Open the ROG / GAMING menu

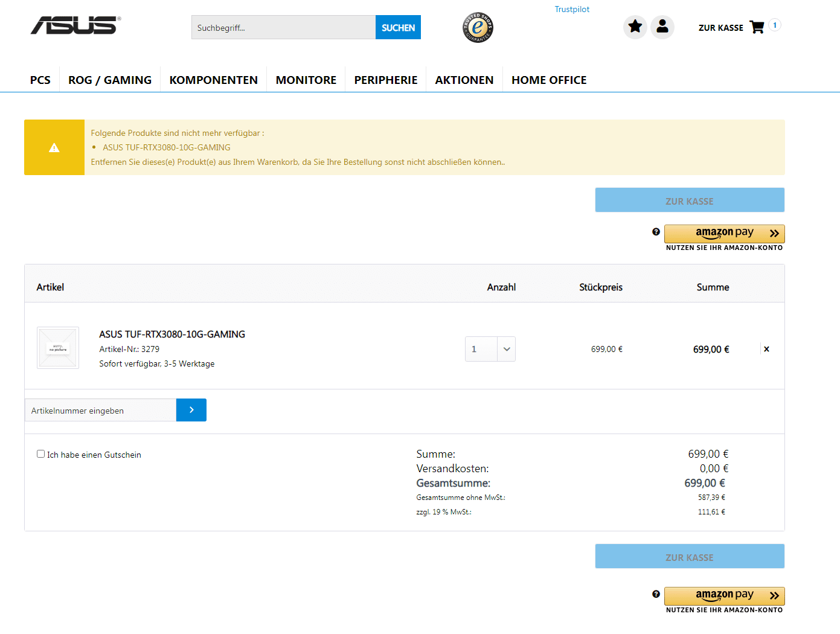point(110,80)
